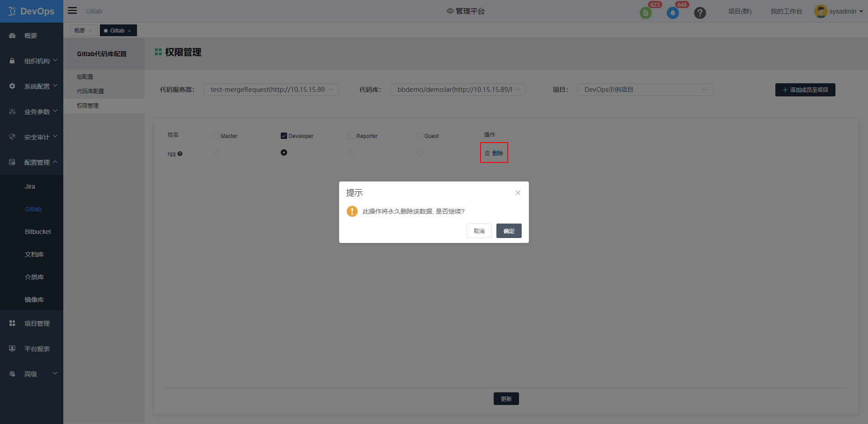Close the 概要 tab with its x
868x424 pixels.
[x=90, y=31]
